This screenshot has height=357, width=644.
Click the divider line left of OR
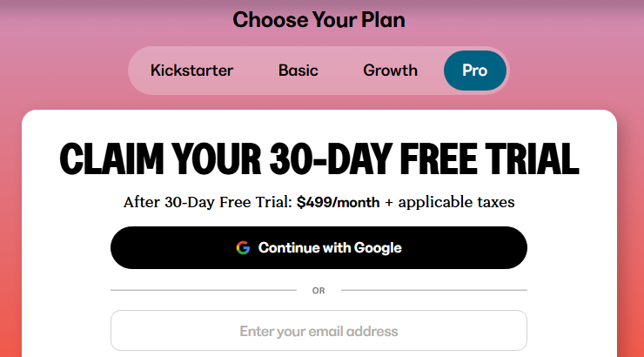tap(204, 290)
